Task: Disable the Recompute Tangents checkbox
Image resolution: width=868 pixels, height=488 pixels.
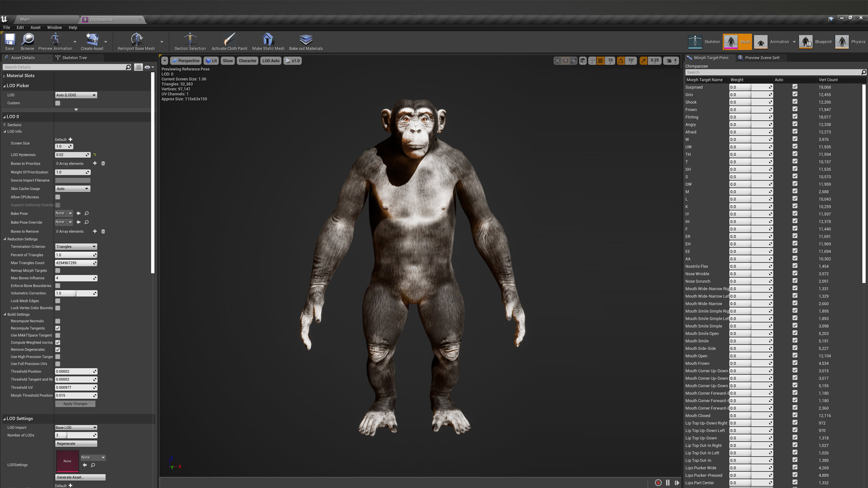Action: pos(57,328)
